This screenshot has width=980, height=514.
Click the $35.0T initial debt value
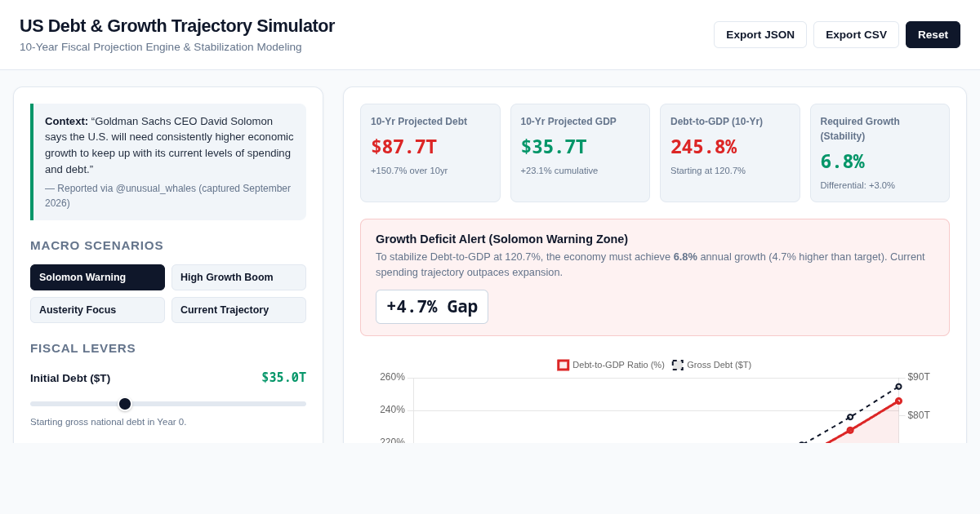coord(283,378)
